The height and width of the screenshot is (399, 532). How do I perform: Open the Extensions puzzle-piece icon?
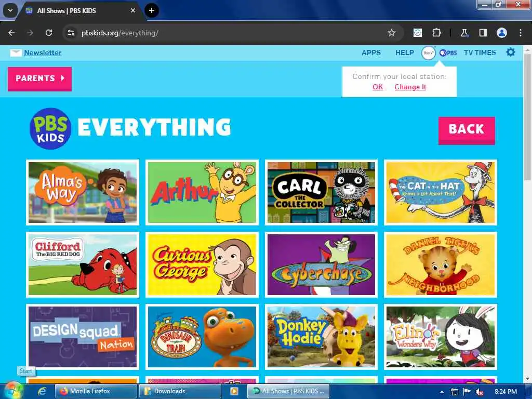436,33
